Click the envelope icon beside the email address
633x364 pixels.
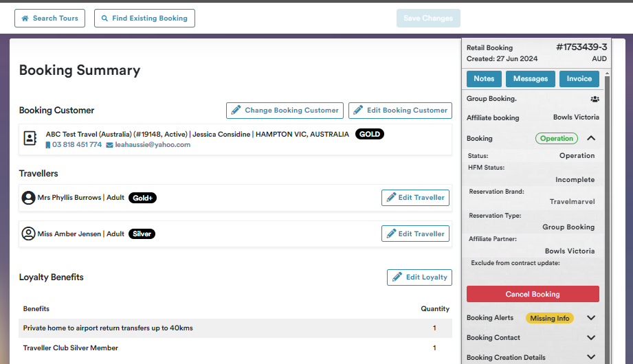point(109,145)
